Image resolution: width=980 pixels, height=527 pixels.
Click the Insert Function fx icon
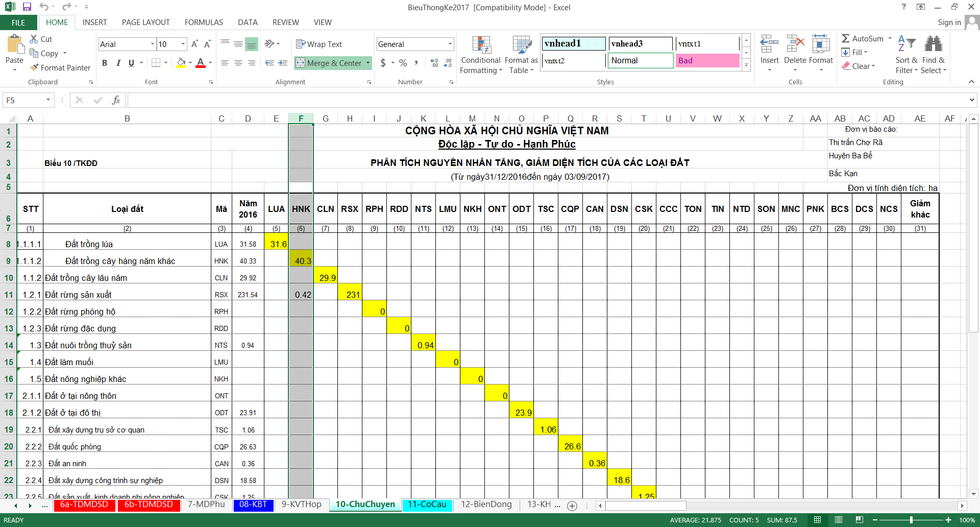[116, 100]
